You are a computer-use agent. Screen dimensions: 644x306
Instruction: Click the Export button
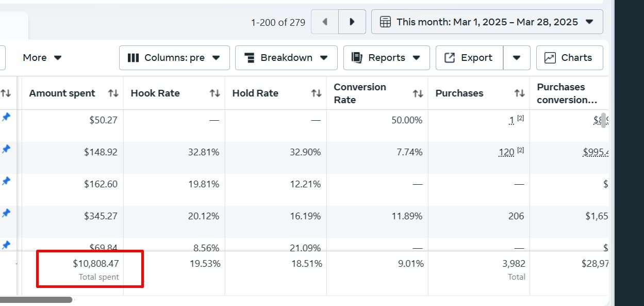[469, 58]
